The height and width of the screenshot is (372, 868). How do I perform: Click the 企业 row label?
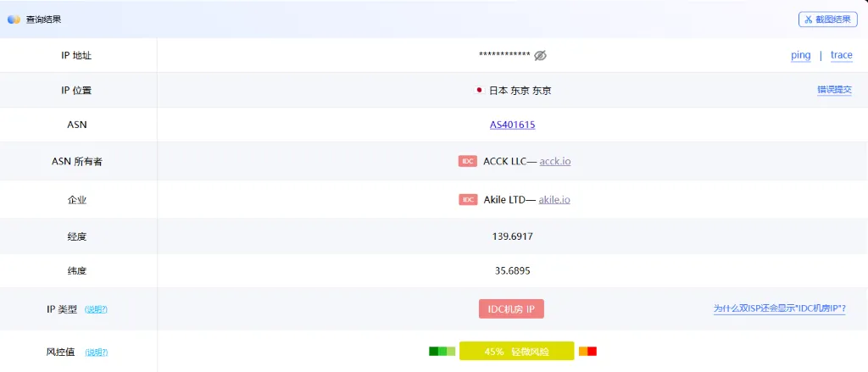[77, 200]
